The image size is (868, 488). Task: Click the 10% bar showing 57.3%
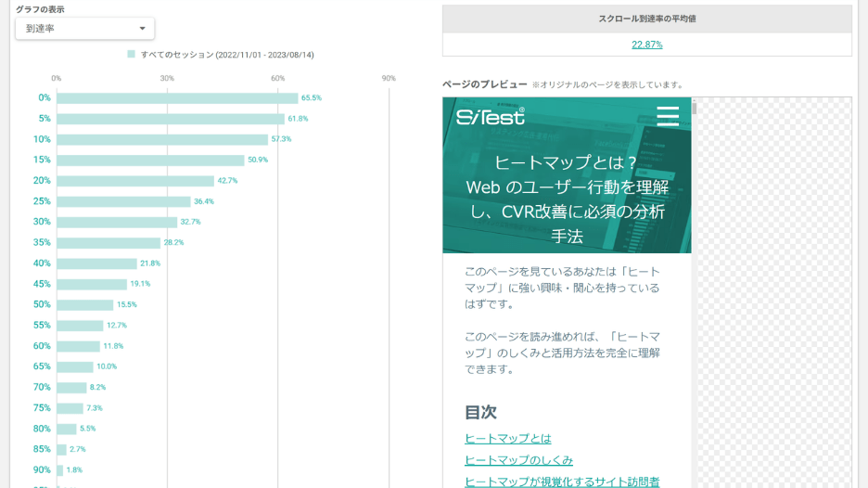pos(162,139)
